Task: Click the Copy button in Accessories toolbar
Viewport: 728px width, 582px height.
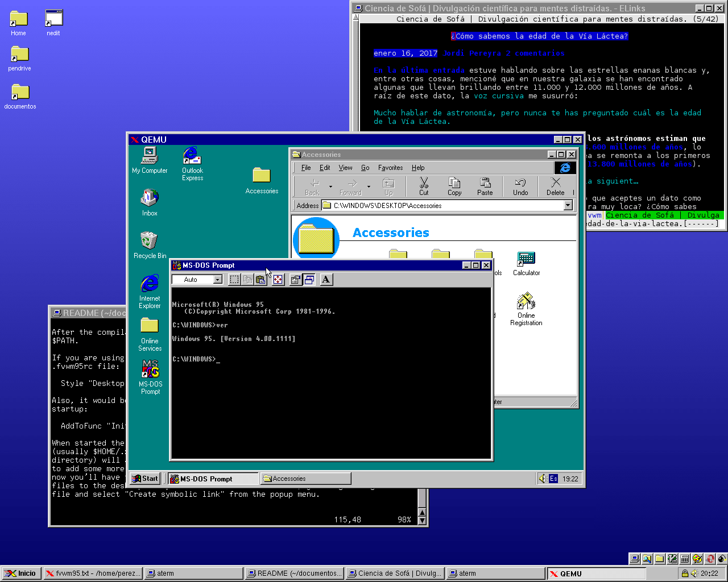Action: click(x=454, y=186)
